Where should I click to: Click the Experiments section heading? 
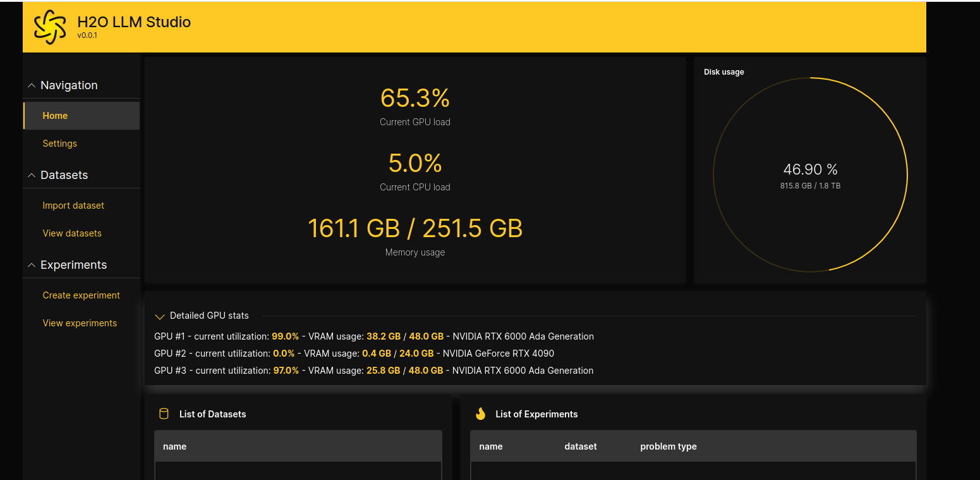(x=73, y=265)
